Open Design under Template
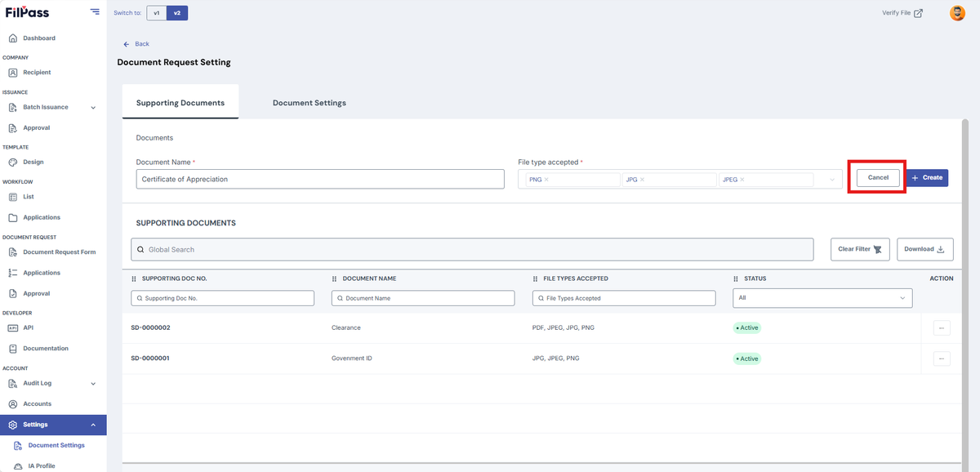The image size is (980, 472). coord(33,163)
